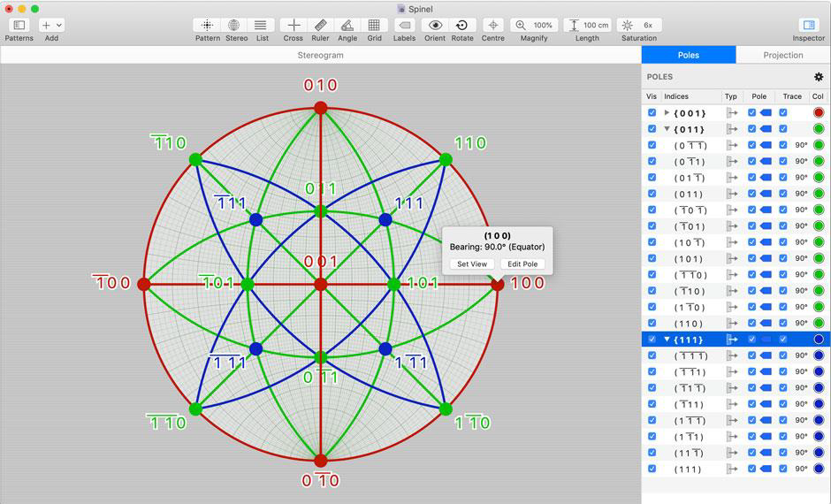Screen dimensions: 831x504
Task: Click the green 101 pole dot
Action: [x=393, y=285]
